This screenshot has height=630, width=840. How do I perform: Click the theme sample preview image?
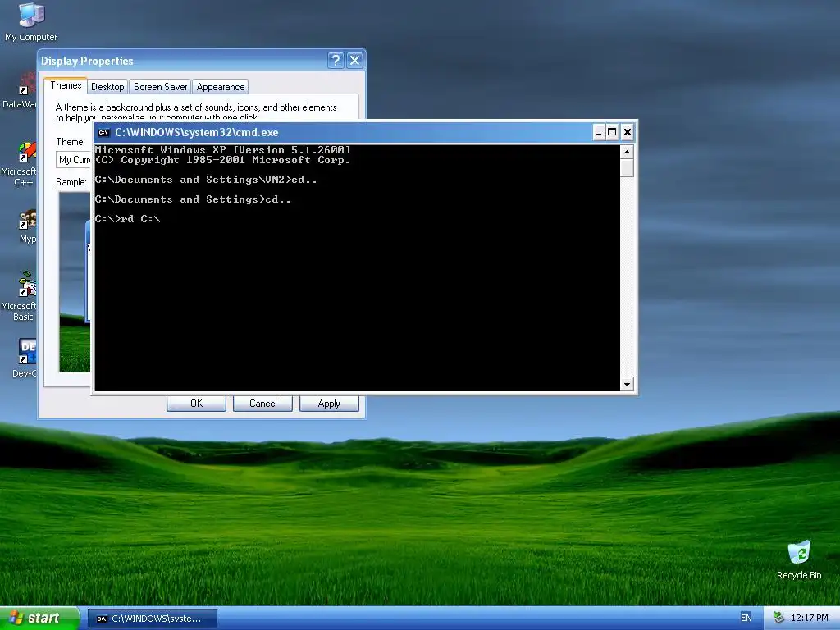(75, 282)
